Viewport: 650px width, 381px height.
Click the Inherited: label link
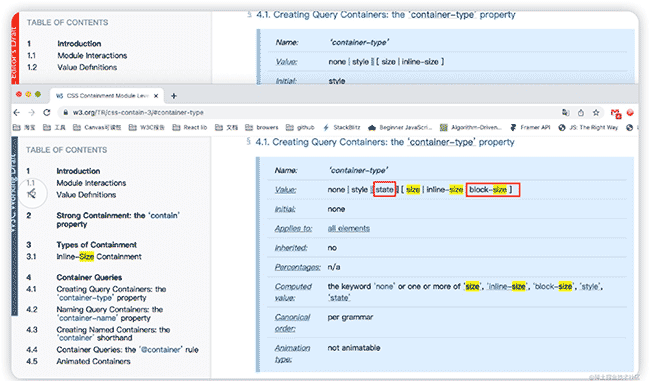pyautogui.click(x=291, y=248)
